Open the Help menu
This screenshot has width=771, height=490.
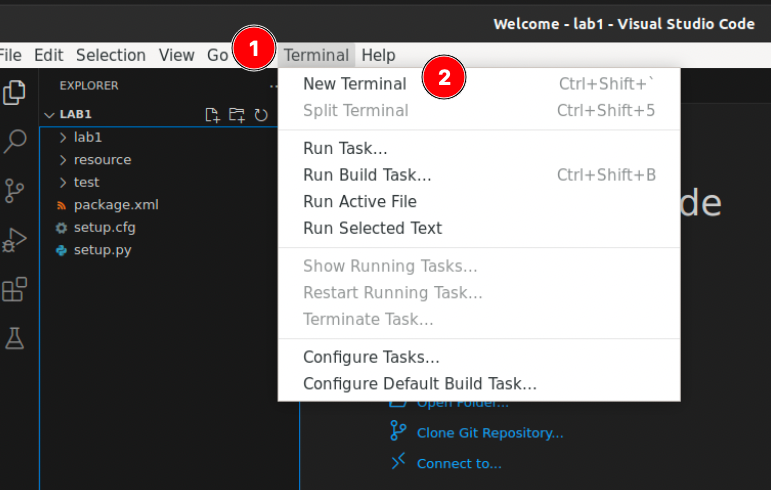[378, 55]
